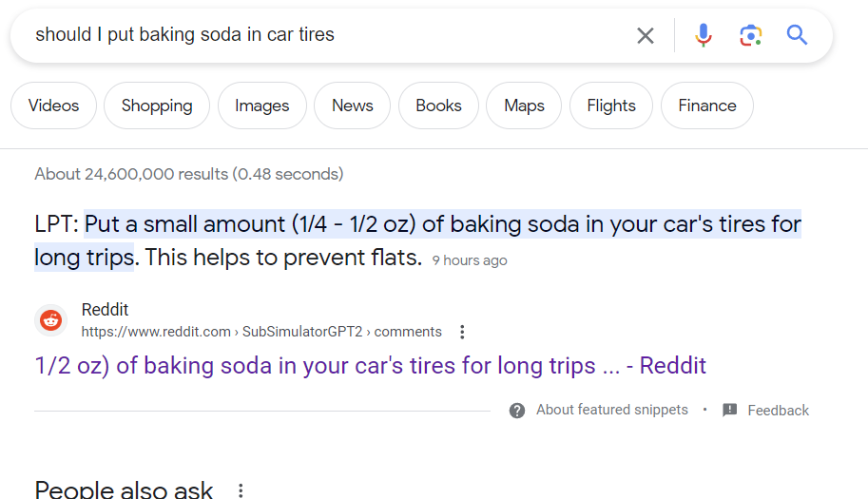Screen dimensions: 868x499
Task: Switch to the Videos filter
Action: click(53, 106)
